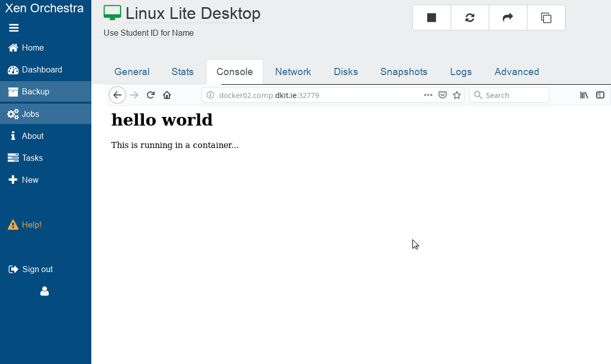Toggle the browser sidebar icon
Viewport: 611px width, 364px height.
pyautogui.click(x=600, y=95)
